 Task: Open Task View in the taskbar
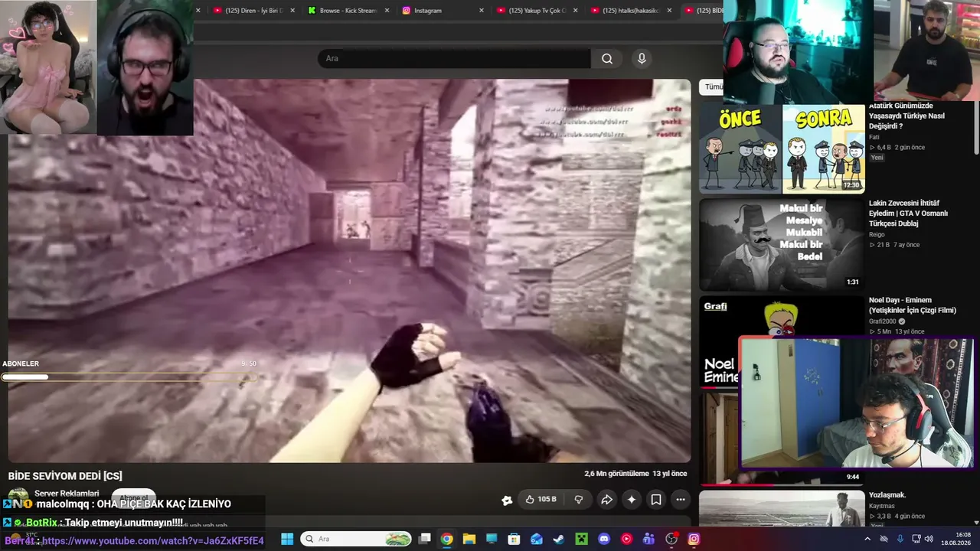click(425, 539)
